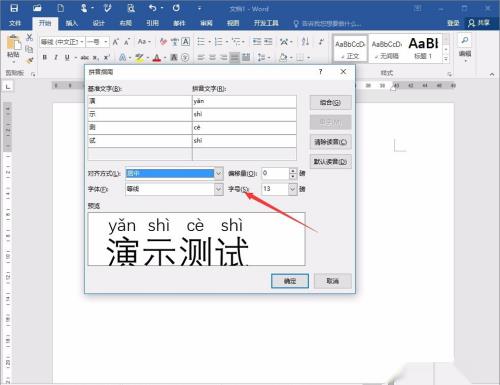The height and width of the screenshot is (385, 500).
Task: Toggle Italic formatting
Action: click(x=56, y=58)
